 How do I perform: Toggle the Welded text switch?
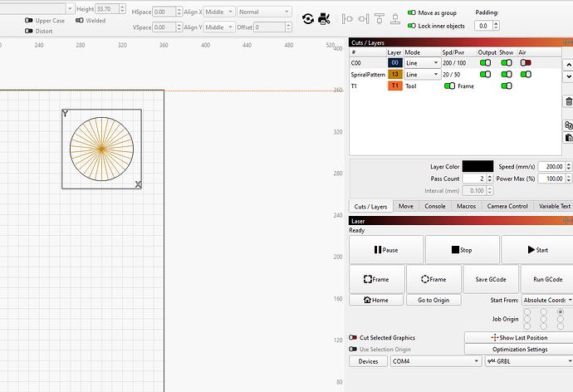tap(79, 21)
